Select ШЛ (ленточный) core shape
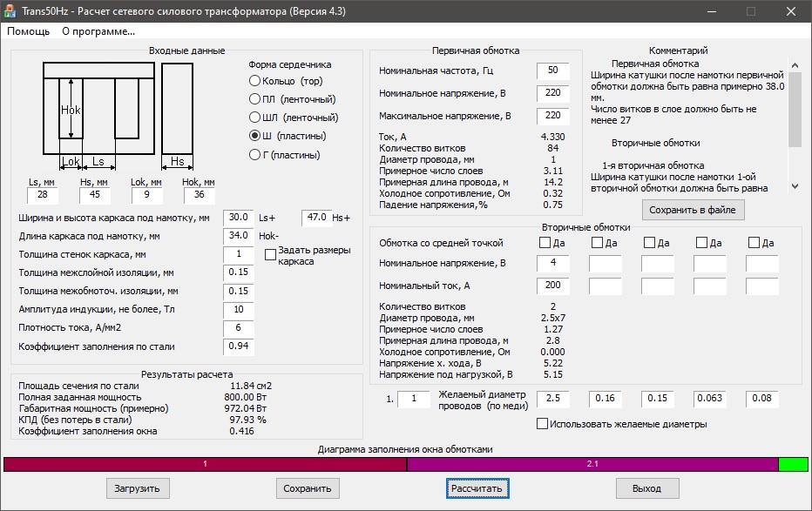 [x=293, y=118]
